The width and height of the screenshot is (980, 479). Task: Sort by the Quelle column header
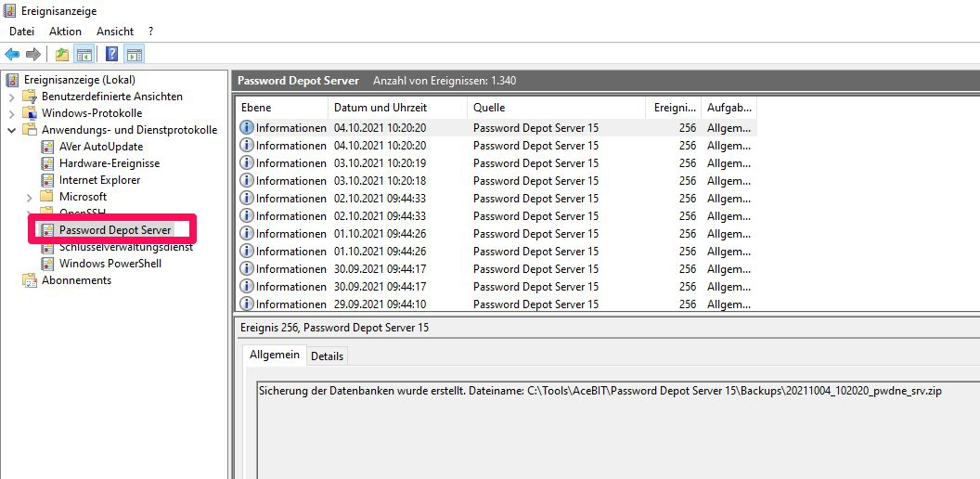(556, 108)
